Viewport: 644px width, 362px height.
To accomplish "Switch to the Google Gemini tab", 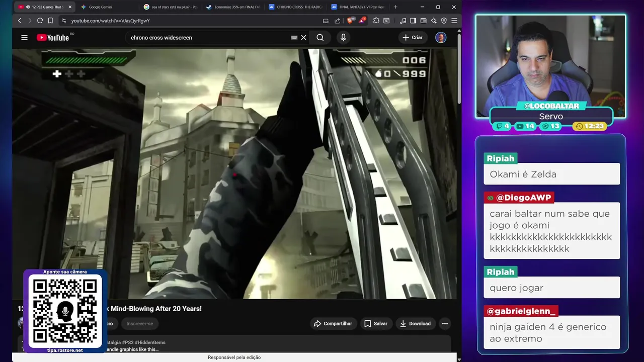I will click(x=107, y=7).
